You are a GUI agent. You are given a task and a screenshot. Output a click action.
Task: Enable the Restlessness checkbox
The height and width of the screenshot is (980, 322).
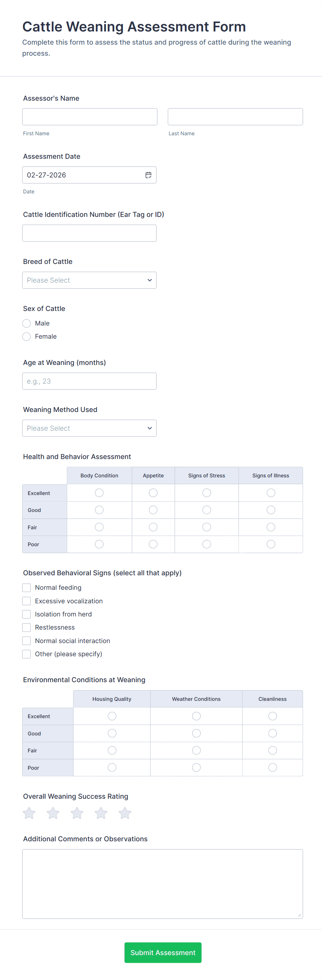pyautogui.click(x=26, y=628)
